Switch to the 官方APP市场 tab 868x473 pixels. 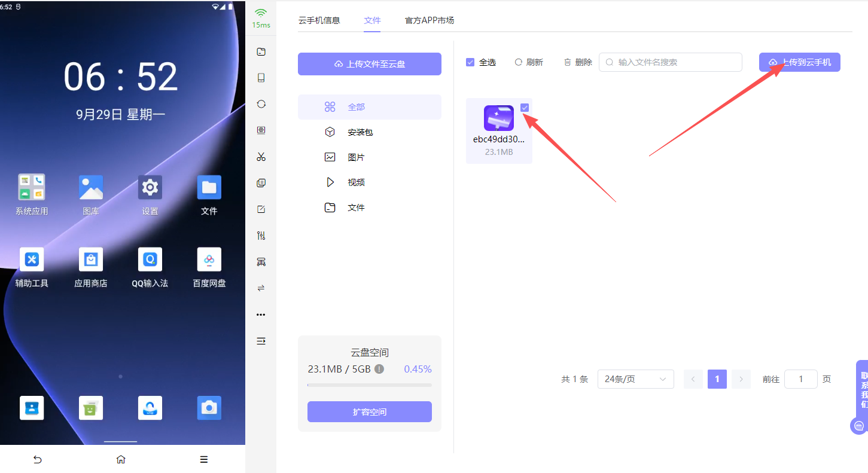point(430,20)
